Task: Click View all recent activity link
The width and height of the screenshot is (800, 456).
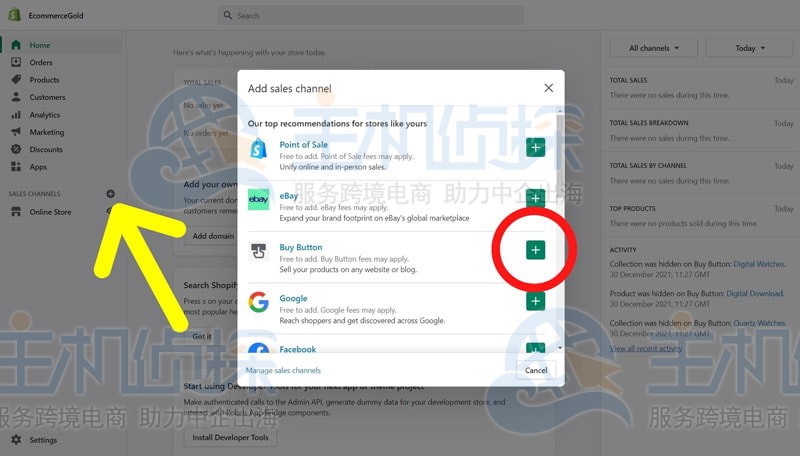Action: tap(646, 348)
